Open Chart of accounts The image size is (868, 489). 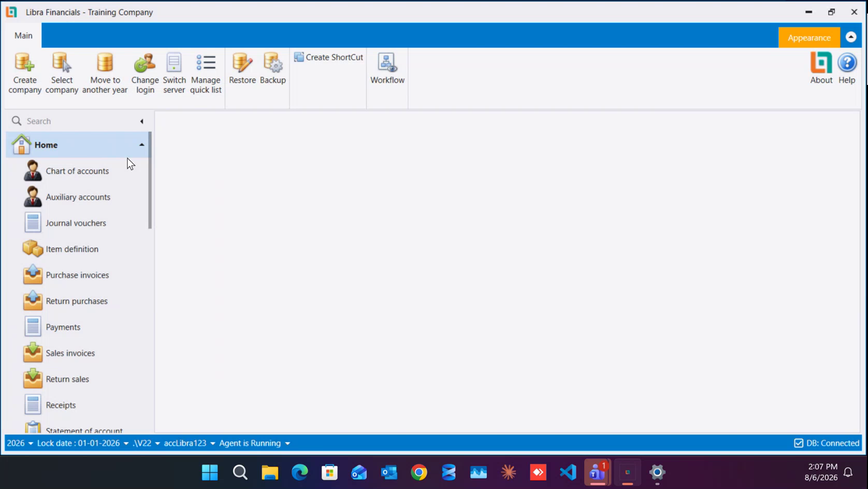(x=78, y=171)
